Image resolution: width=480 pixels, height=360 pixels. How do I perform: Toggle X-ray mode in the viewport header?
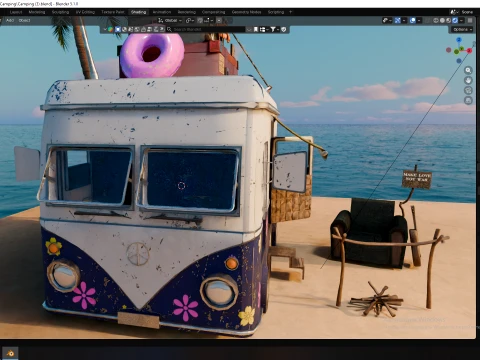click(427, 20)
